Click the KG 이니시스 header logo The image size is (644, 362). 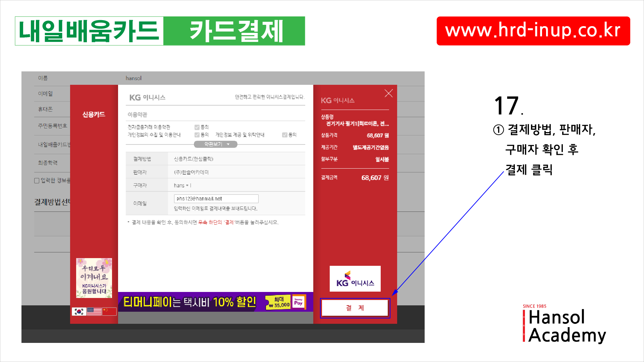tap(147, 98)
